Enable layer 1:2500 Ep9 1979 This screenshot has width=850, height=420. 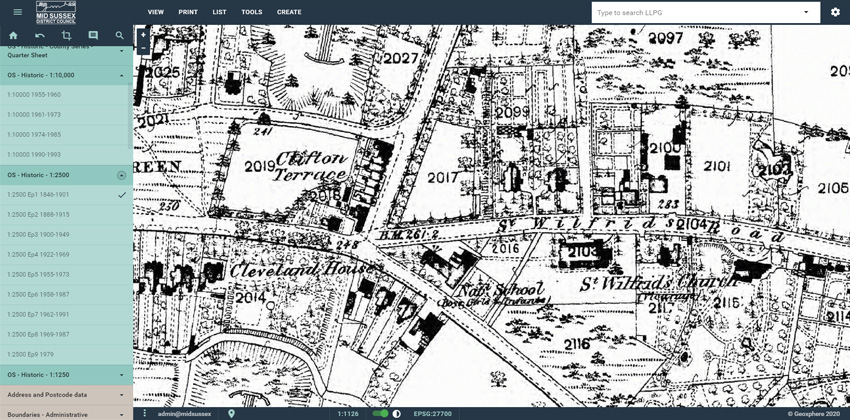tap(66, 354)
